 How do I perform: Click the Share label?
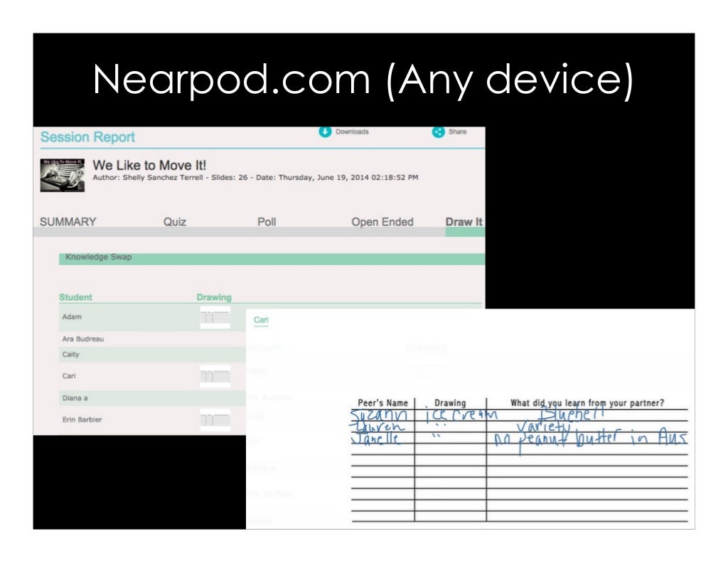(x=457, y=132)
